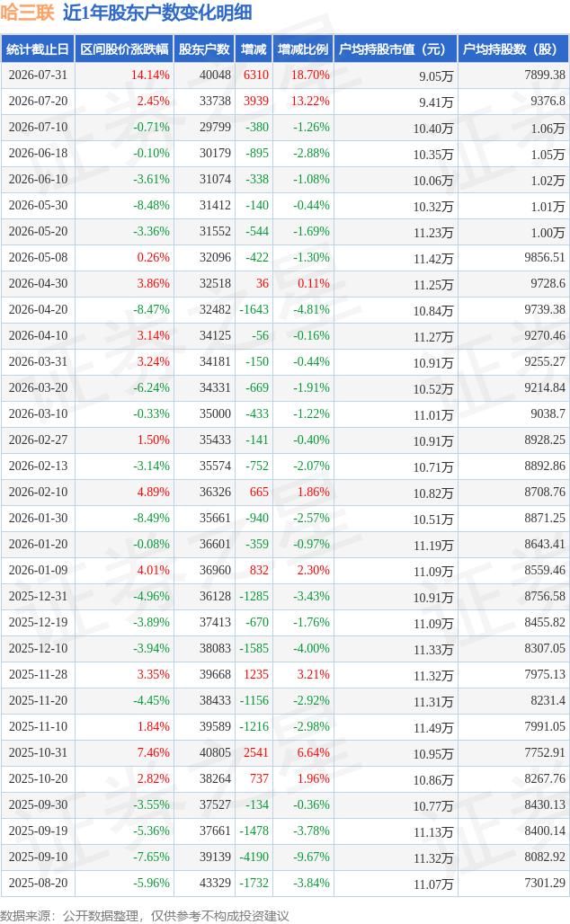Click the 户均持股数（股） header

click(514, 49)
